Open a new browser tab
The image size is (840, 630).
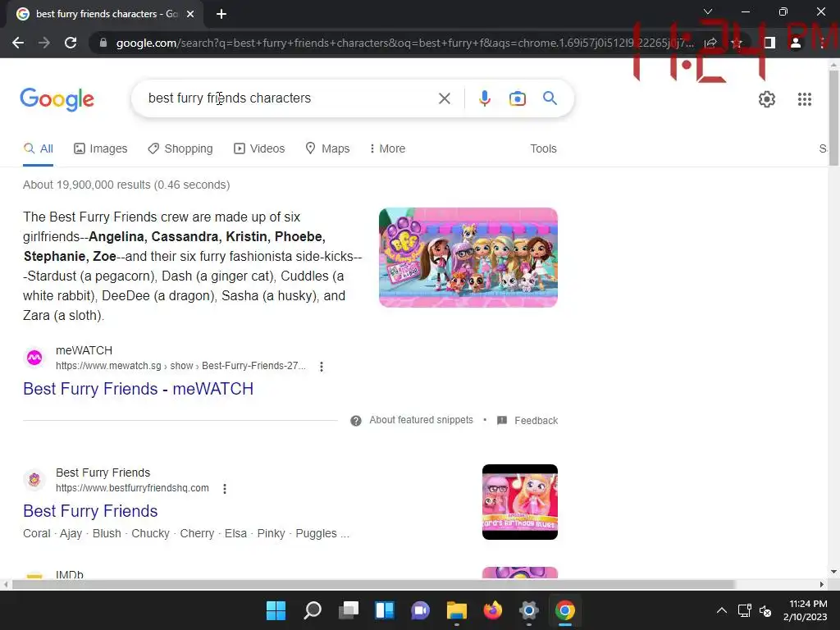(x=221, y=15)
